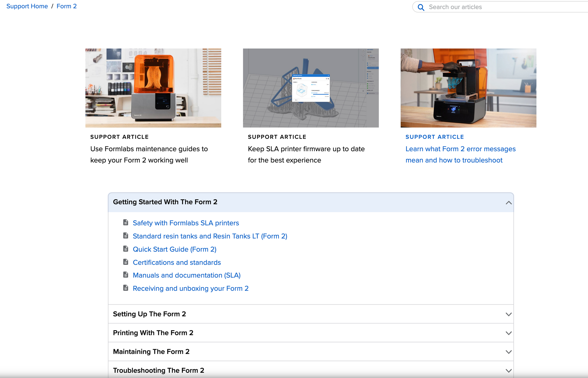This screenshot has height=378, width=588.
Task: Click document icon beside Receiving and unboxing
Action: pos(126,288)
